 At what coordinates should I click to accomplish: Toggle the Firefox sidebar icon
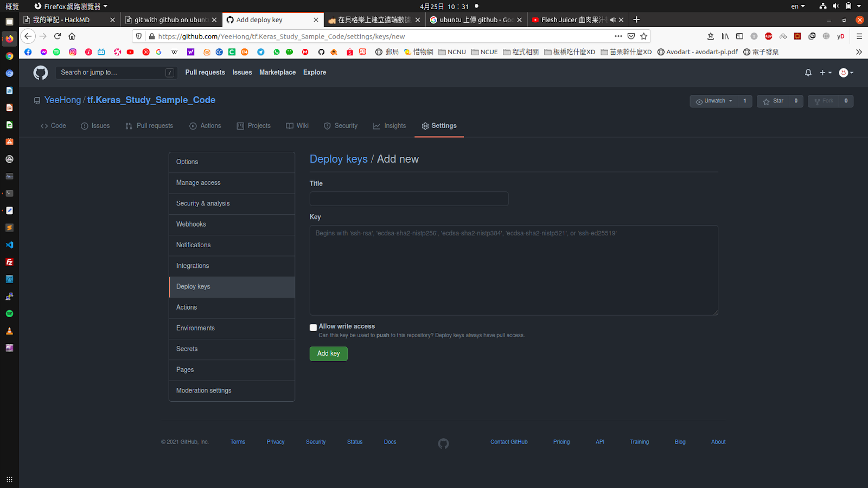[739, 36]
